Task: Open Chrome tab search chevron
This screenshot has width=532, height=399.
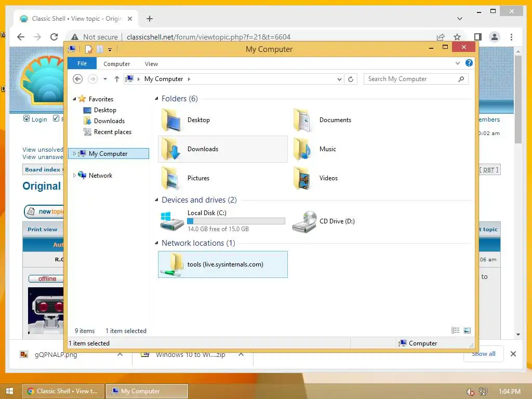Action: click(460, 19)
